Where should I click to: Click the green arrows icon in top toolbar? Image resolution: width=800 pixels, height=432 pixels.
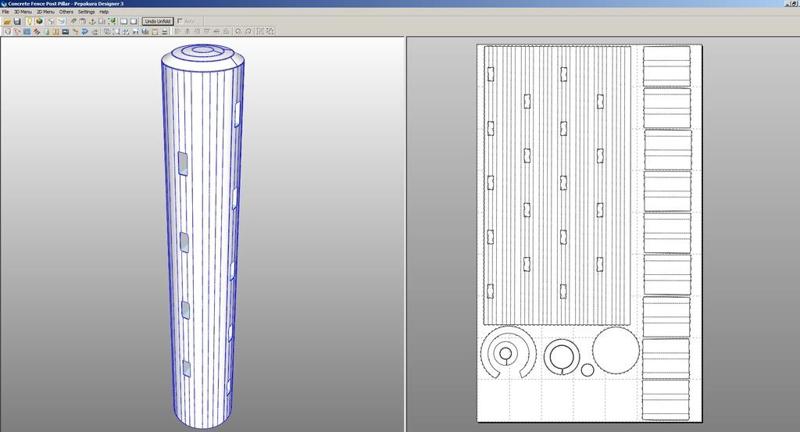(112, 21)
